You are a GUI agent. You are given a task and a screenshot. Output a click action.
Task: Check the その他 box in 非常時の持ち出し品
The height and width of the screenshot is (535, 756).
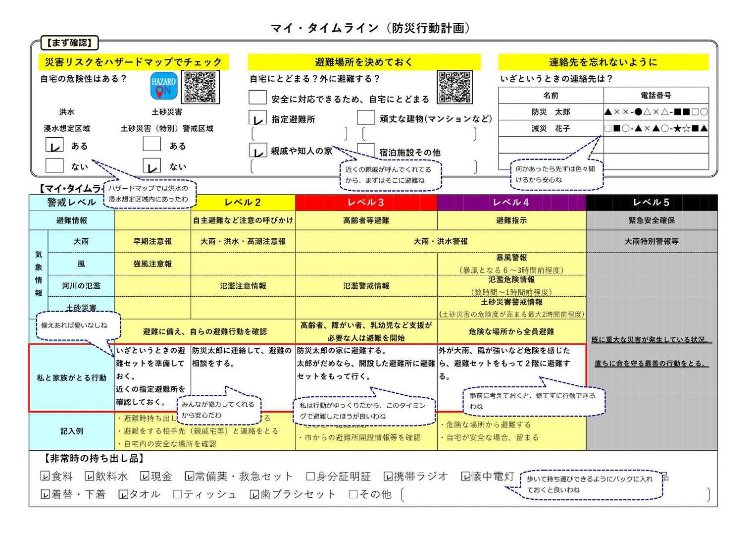tap(353, 494)
